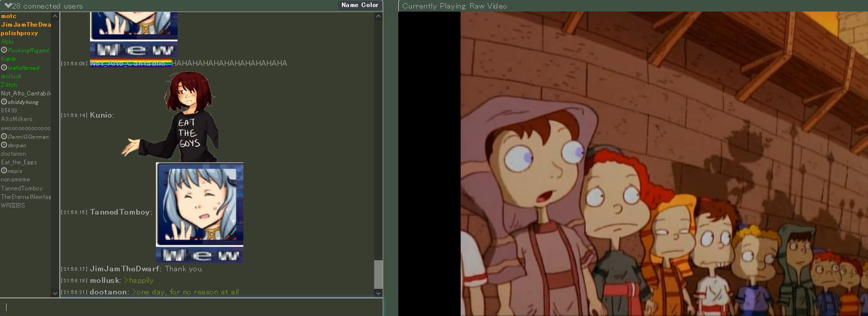Click the AFK clock icon beside DanniGGerman
The width and height of the screenshot is (868, 316).
pyautogui.click(x=4, y=137)
